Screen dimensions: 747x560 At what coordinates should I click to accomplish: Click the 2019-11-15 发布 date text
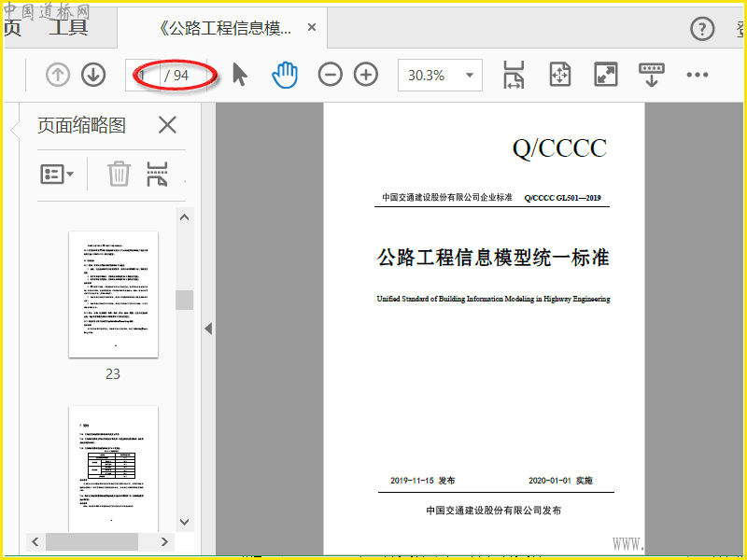click(423, 481)
